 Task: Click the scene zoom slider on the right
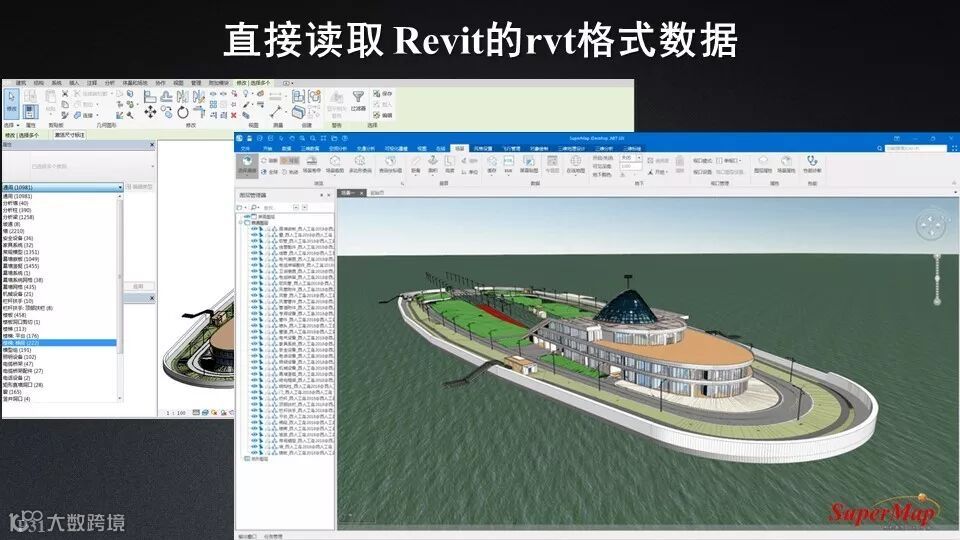coord(937,279)
